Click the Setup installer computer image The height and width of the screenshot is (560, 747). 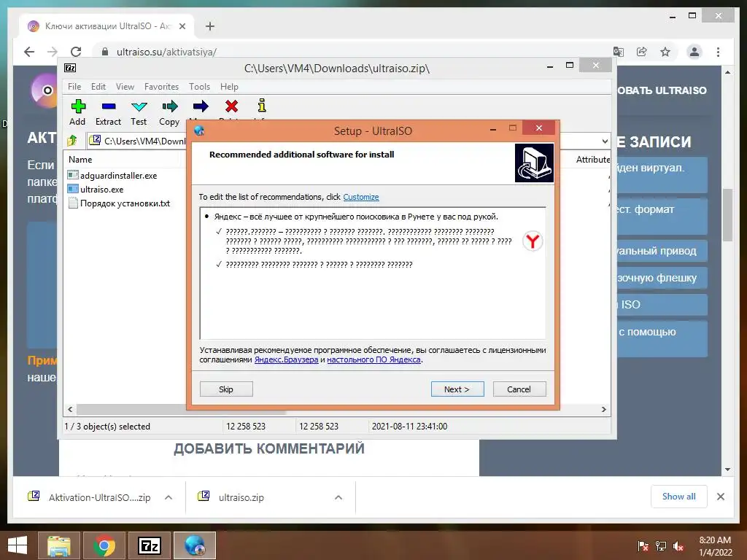pos(534,163)
